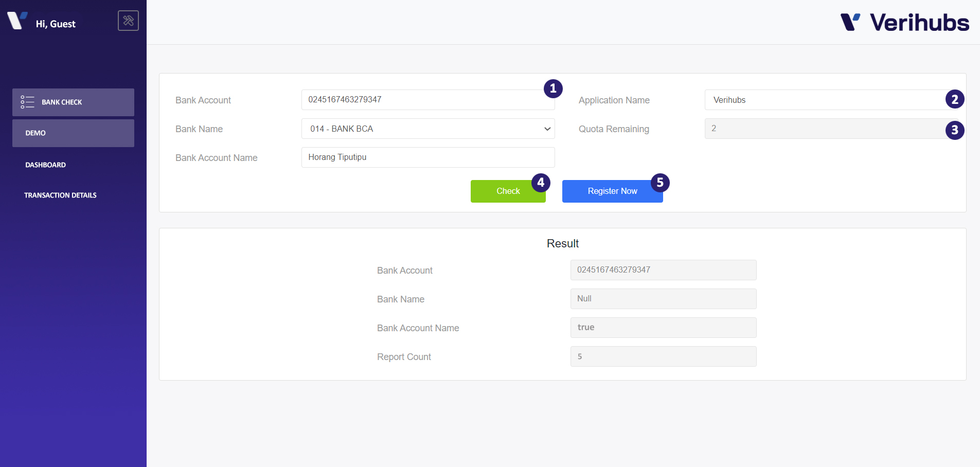
Task: Click the green Check button
Action: (508, 191)
